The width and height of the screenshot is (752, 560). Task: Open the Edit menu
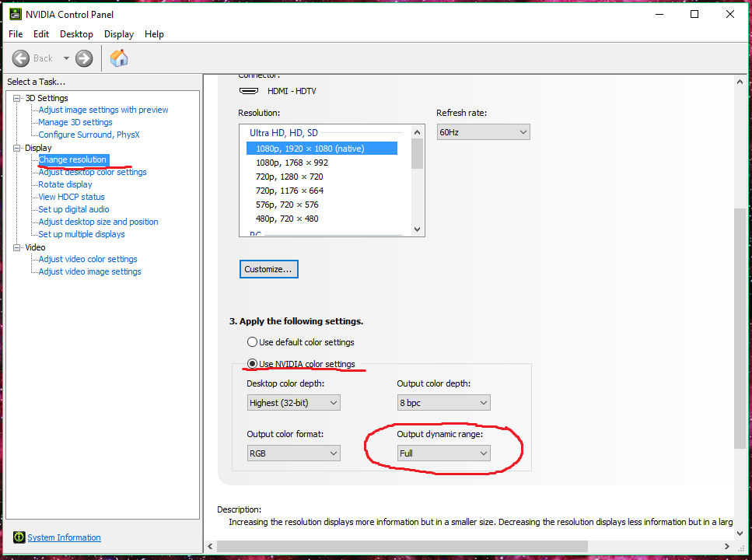pos(41,34)
